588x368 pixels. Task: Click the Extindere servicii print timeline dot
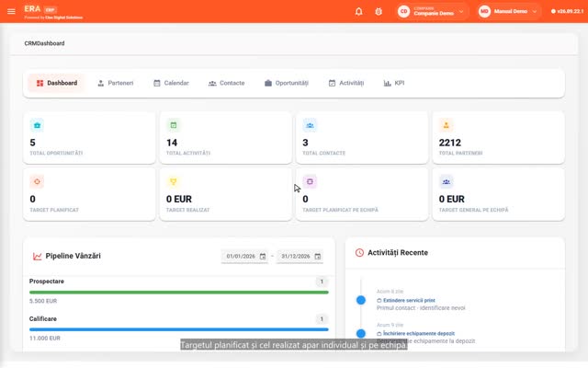(361, 300)
